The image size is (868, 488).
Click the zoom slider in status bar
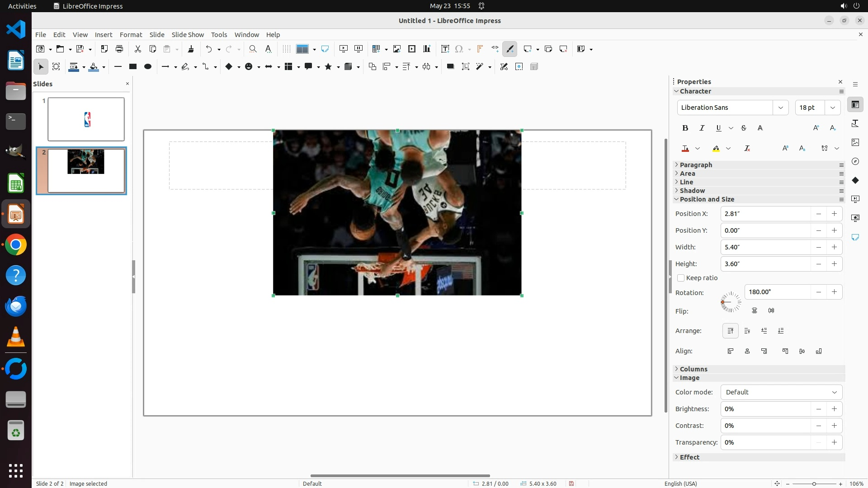point(814,484)
